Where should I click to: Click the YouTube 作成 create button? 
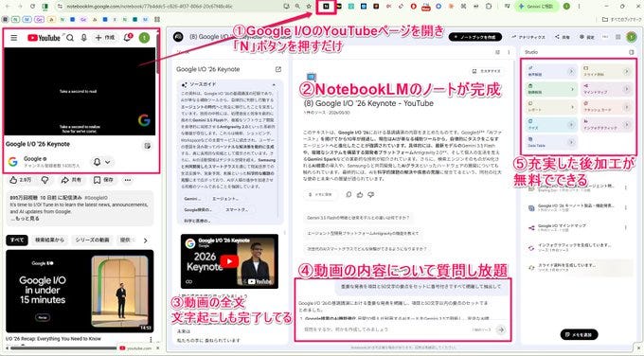pos(105,38)
